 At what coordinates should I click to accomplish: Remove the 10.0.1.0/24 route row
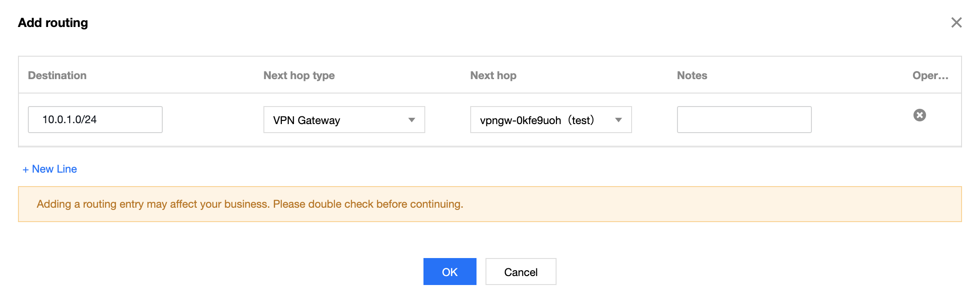click(919, 116)
